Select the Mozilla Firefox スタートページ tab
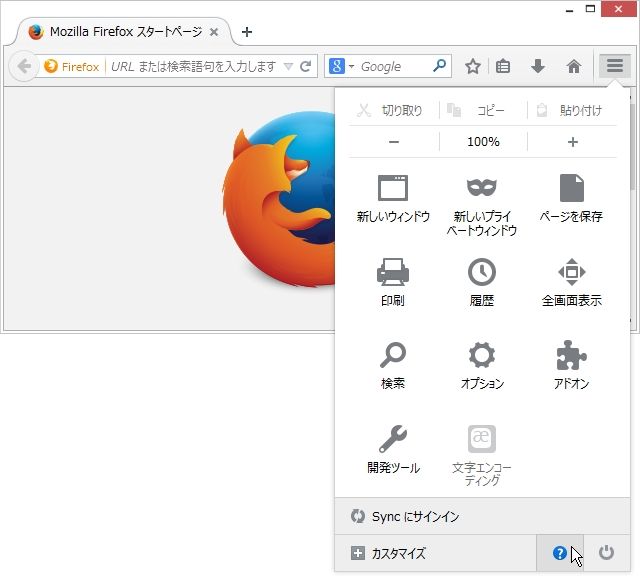Screen dimensions: 640x576 122,32
